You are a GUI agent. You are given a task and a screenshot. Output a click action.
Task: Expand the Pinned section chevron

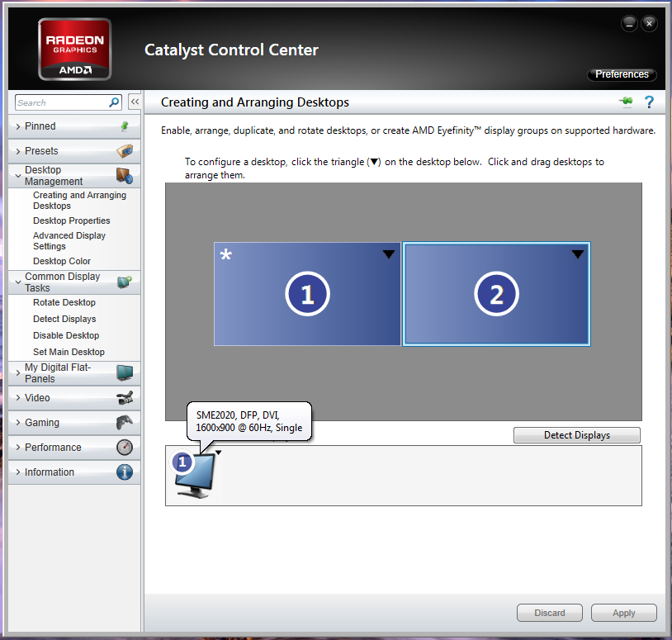point(18,126)
